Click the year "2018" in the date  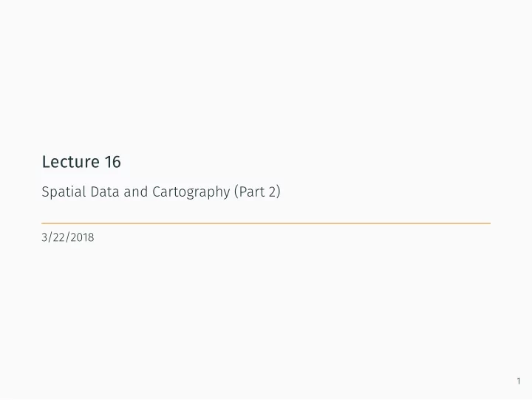point(83,237)
